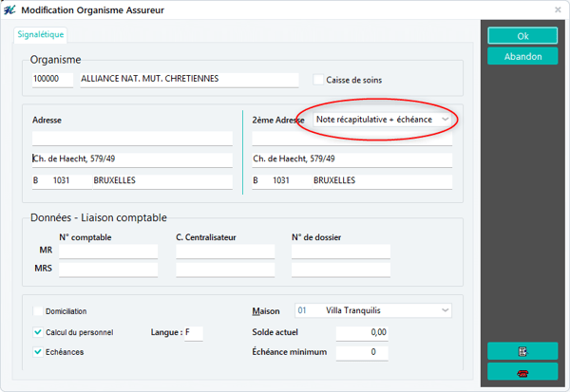The height and width of the screenshot is (392, 570).
Task: Uncheck Calcul du personnel option
Action: tap(38, 332)
